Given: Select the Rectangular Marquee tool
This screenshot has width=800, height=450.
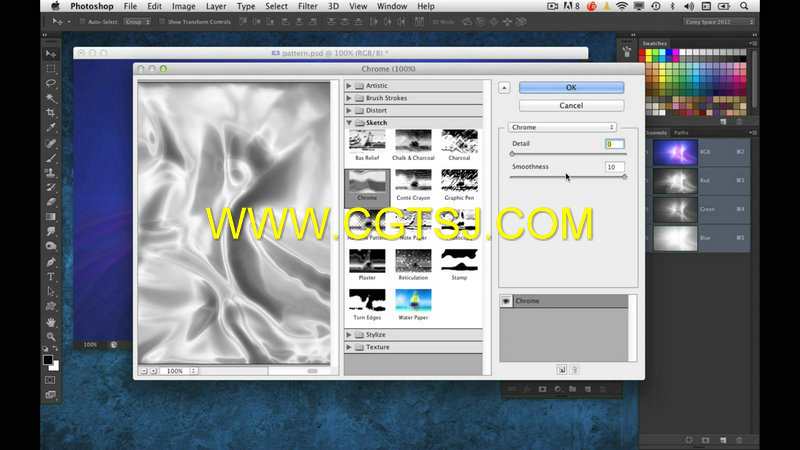Looking at the screenshot, I should pos(51,68).
